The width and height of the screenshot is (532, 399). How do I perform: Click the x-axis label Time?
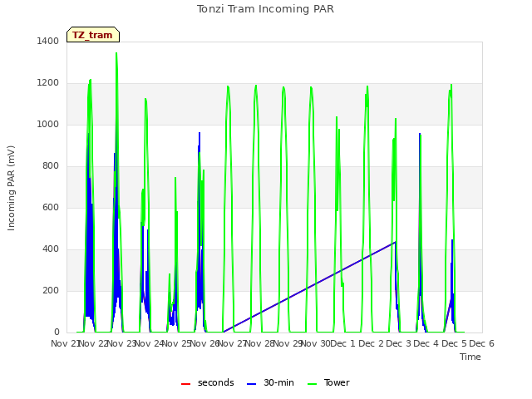point(470,357)
